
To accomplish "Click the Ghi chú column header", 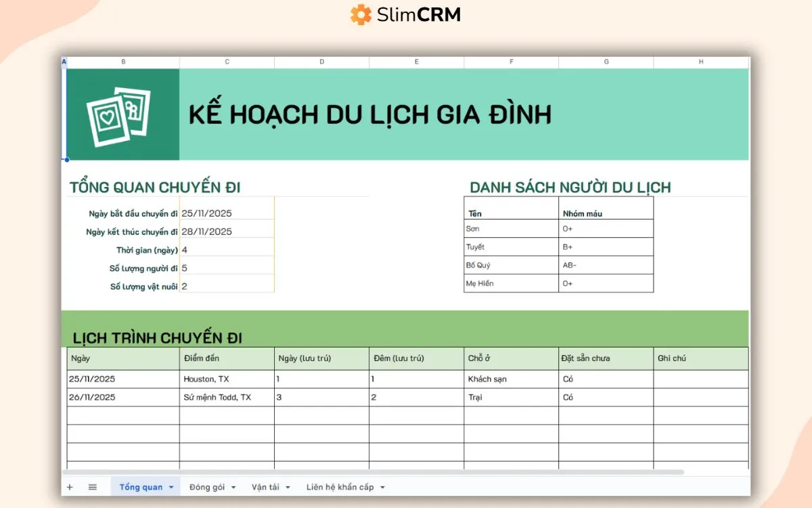I will pyautogui.click(x=701, y=358).
